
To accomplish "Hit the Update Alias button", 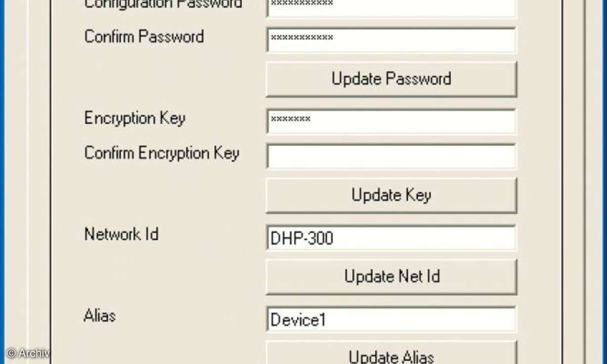I will 391,356.
